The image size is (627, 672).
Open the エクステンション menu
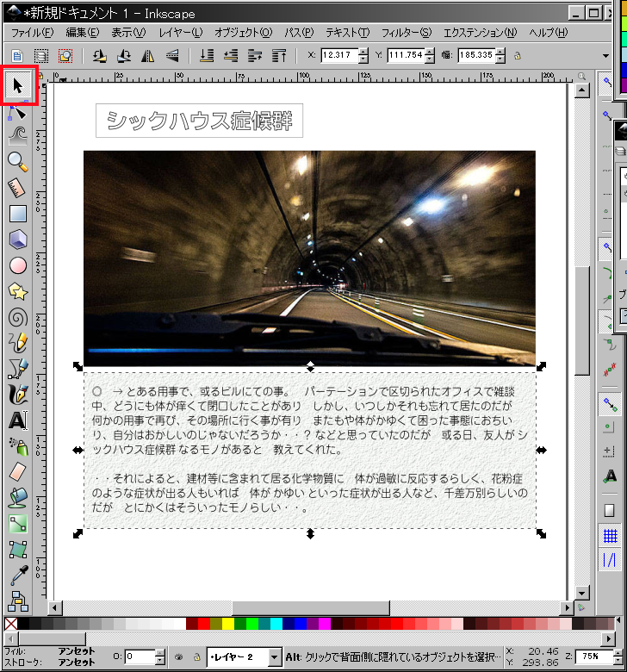480,33
